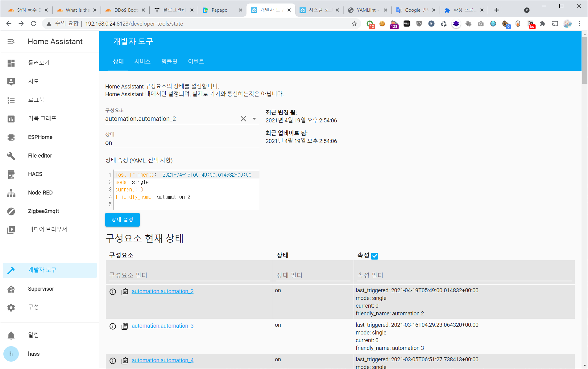Open the automation.automation_2 entity link
Screen dimensions: 588x369
[163, 291]
